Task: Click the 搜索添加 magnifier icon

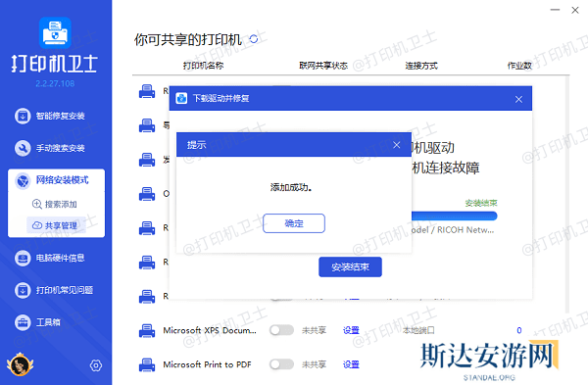Action: tap(37, 204)
